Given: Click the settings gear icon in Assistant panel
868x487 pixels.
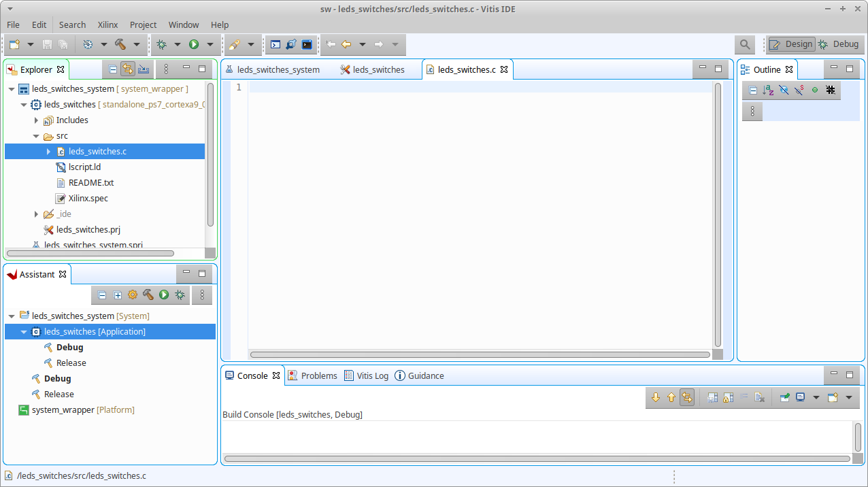Looking at the screenshot, I should pyautogui.click(x=133, y=295).
